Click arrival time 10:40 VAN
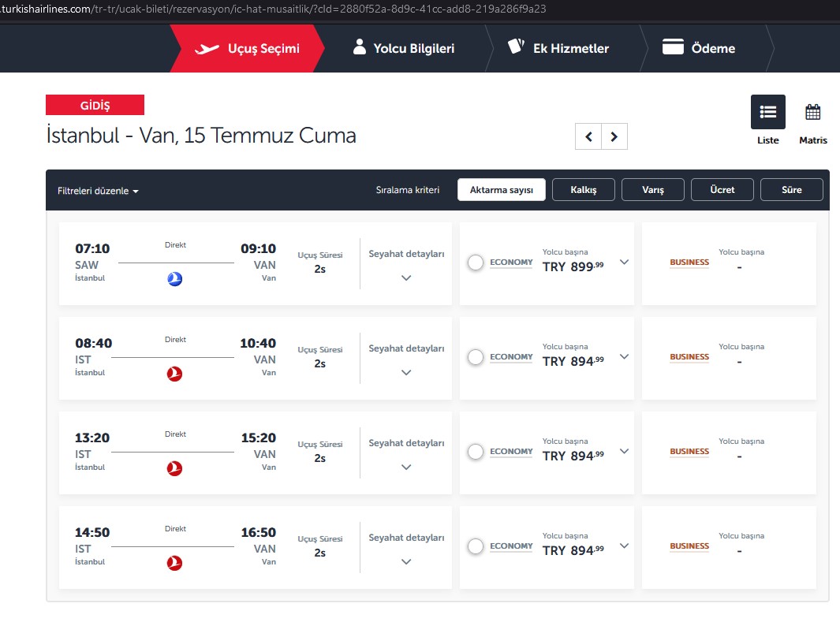 [258, 351]
